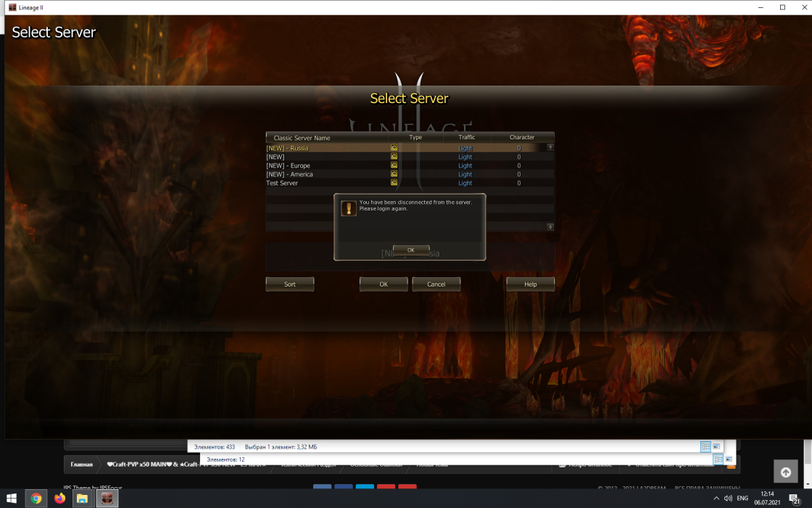Click the Traffic column header
Viewport: 812px width, 508px height.
point(467,137)
